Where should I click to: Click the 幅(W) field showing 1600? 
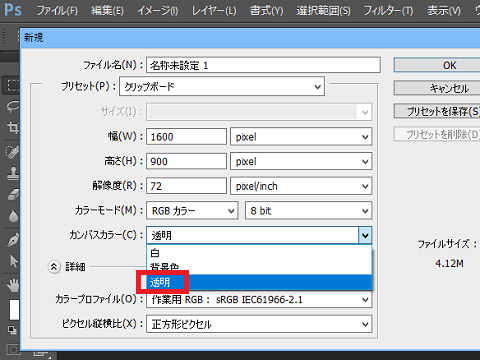click(186, 137)
